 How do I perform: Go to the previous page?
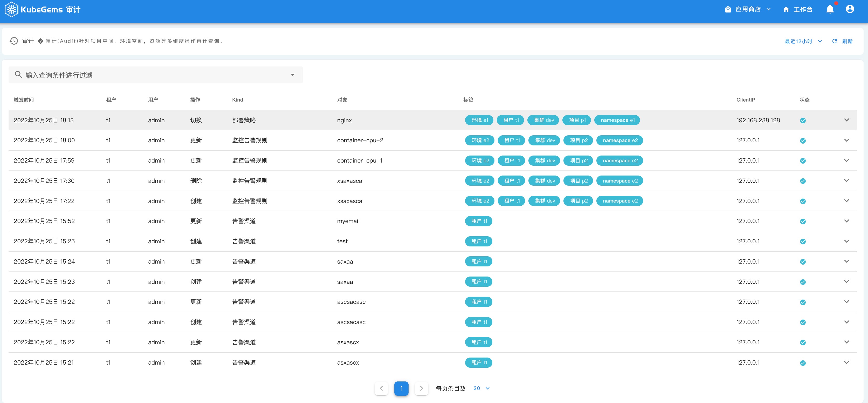click(x=381, y=388)
